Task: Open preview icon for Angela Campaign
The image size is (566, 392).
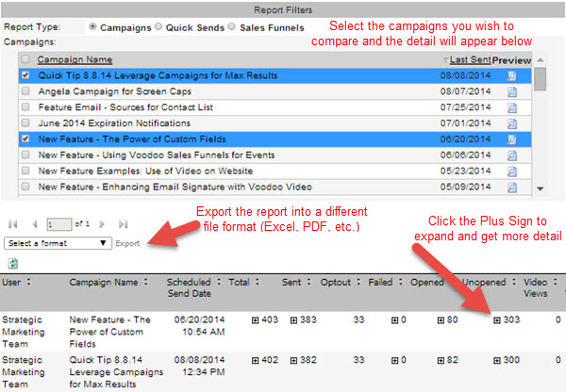Action: (511, 92)
